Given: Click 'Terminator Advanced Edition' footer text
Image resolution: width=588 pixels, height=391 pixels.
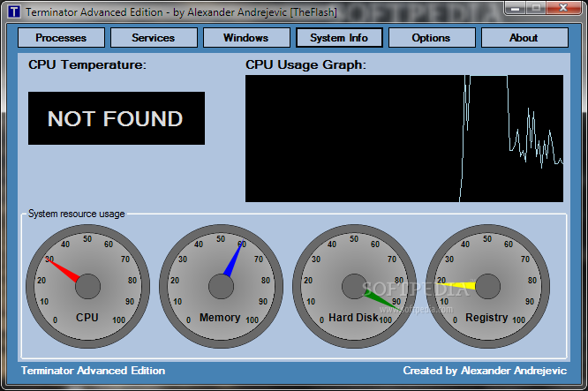Looking at the screenshot, I should point(93,371).
